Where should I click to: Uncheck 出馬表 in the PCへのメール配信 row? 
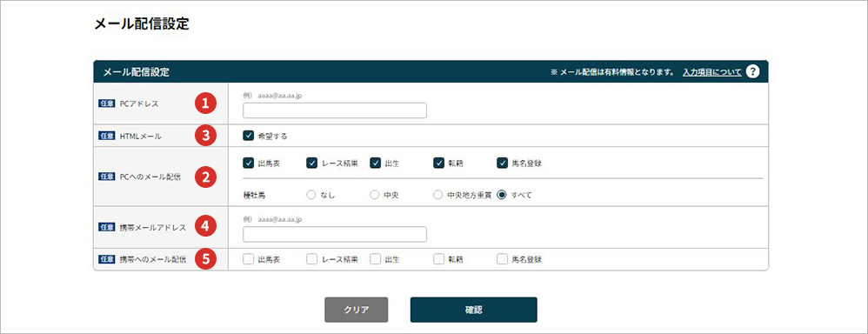[x=248, y=163]
